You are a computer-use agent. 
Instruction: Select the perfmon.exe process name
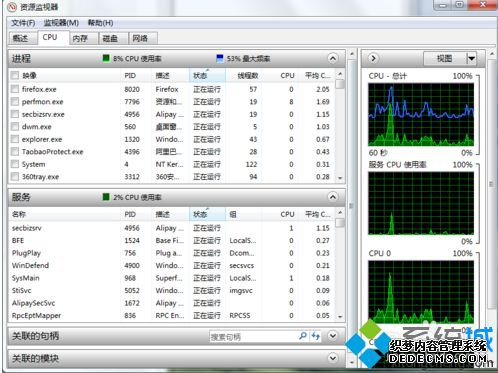(x=43, y=102)
